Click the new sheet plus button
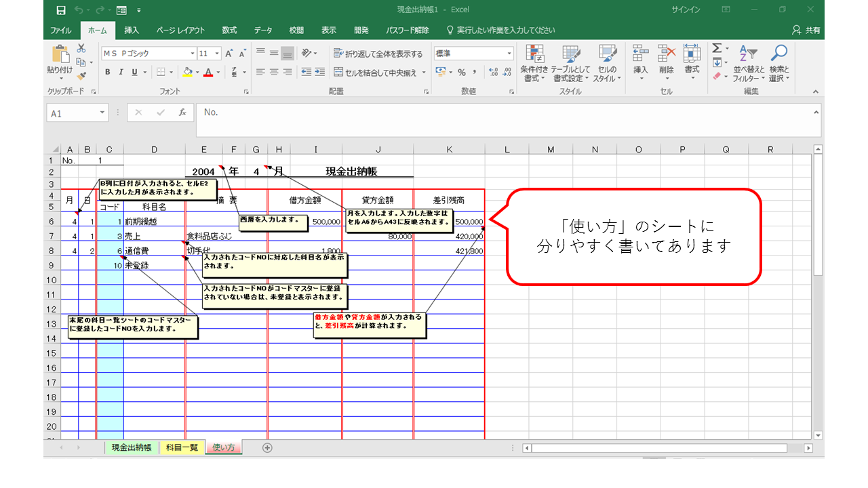868x488 pixels. click(x=268, y=447)
